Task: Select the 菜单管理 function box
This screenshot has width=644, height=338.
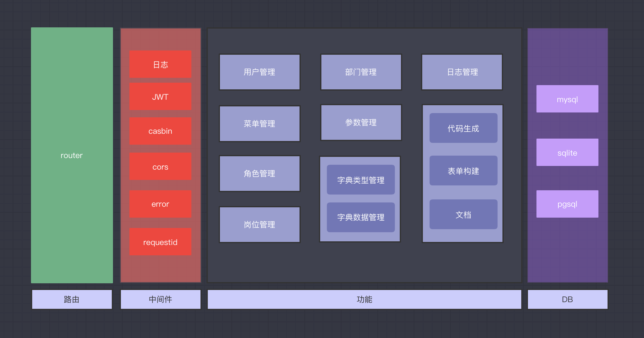Action: tap(259, 123)
